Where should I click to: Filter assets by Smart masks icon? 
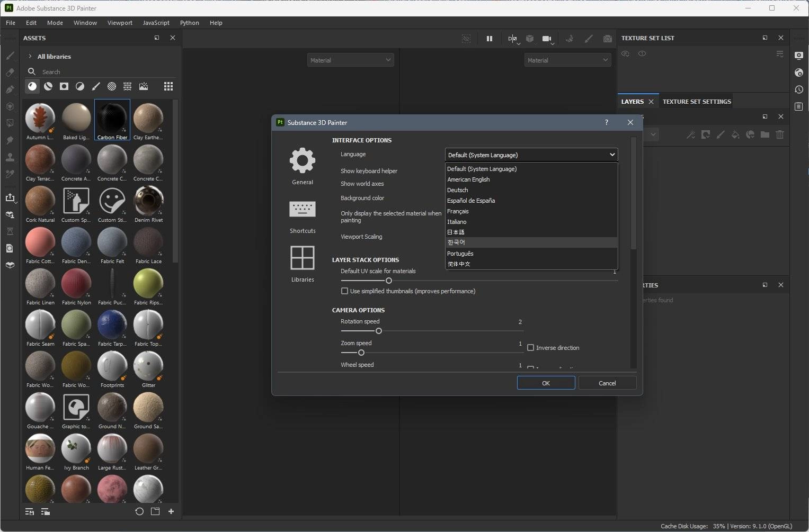pyautogui.click(x=80, y=86)
